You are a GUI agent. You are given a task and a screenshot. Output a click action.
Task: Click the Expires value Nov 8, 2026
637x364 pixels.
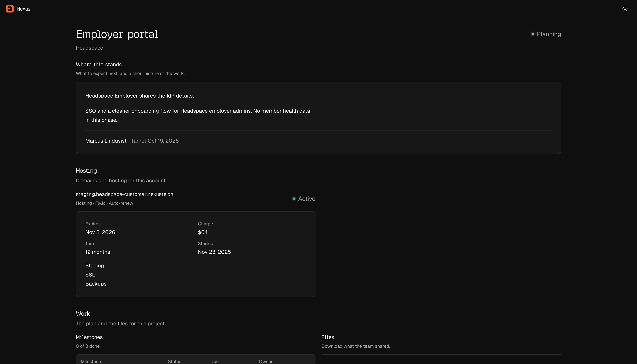(x=100, y=232)
